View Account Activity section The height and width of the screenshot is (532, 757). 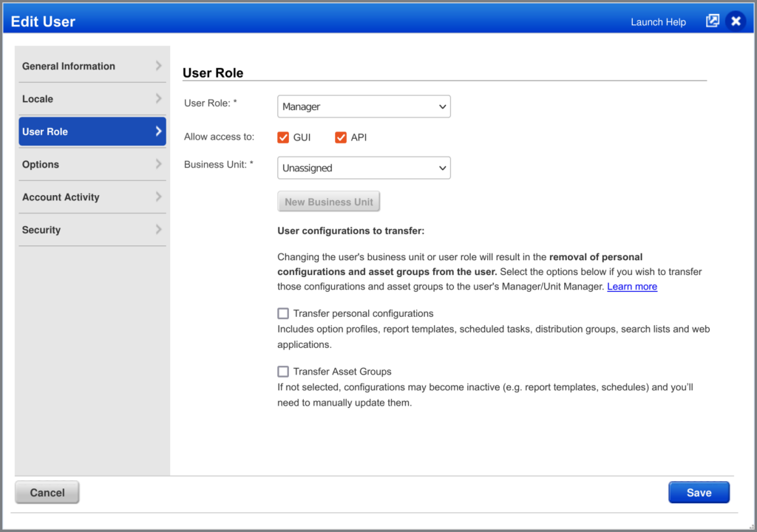point(92,197)
